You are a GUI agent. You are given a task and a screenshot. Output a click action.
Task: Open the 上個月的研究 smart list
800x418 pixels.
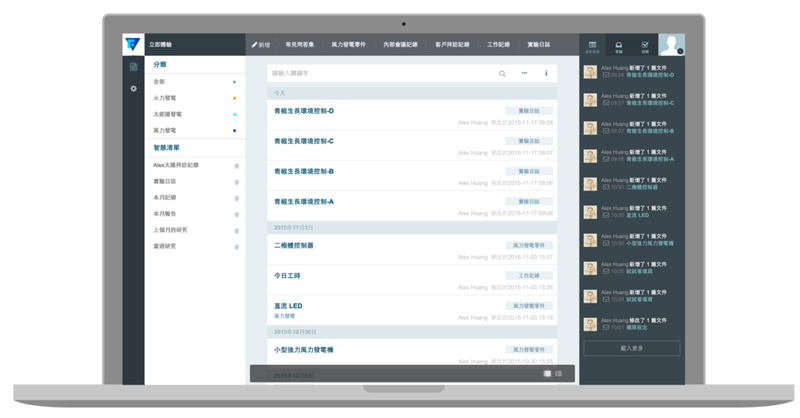coord(170,230)
